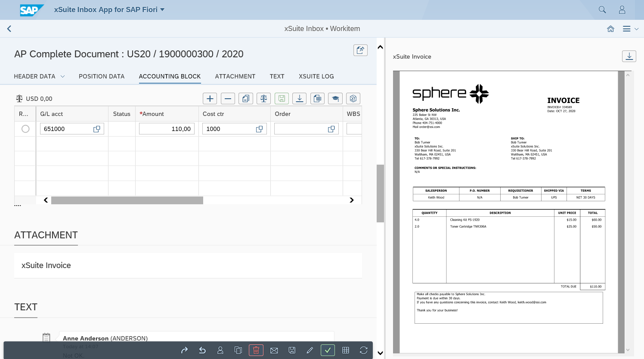Expand the HEADER DATA tab dropdown arrow
The width and height of the screenshot is (644, 359).
coord(62,76)
